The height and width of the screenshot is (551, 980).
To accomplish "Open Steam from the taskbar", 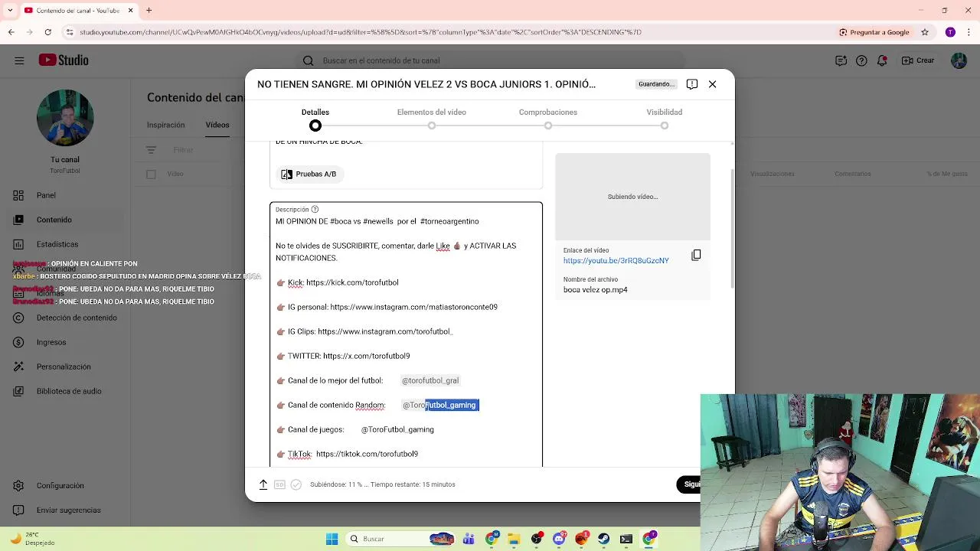I will point(604,539).
